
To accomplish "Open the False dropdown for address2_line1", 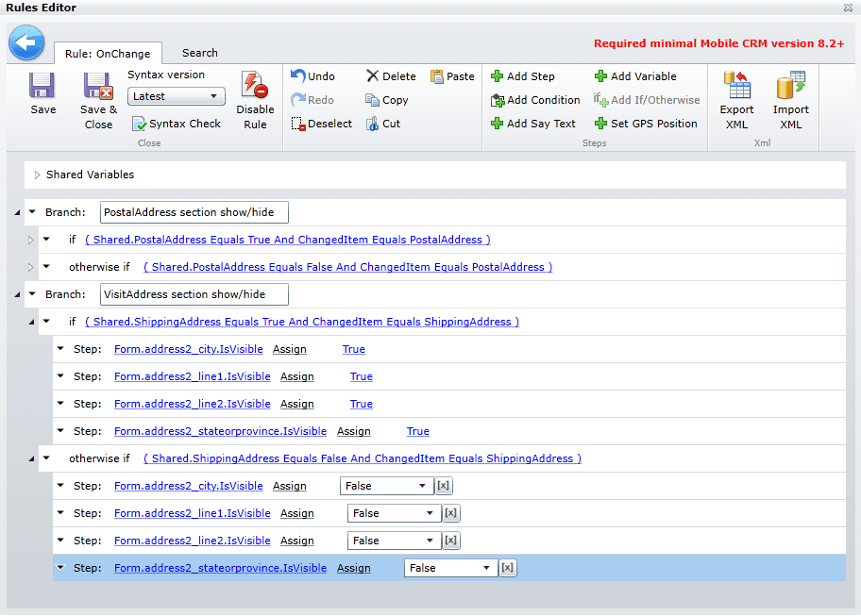I will [395, 513].
